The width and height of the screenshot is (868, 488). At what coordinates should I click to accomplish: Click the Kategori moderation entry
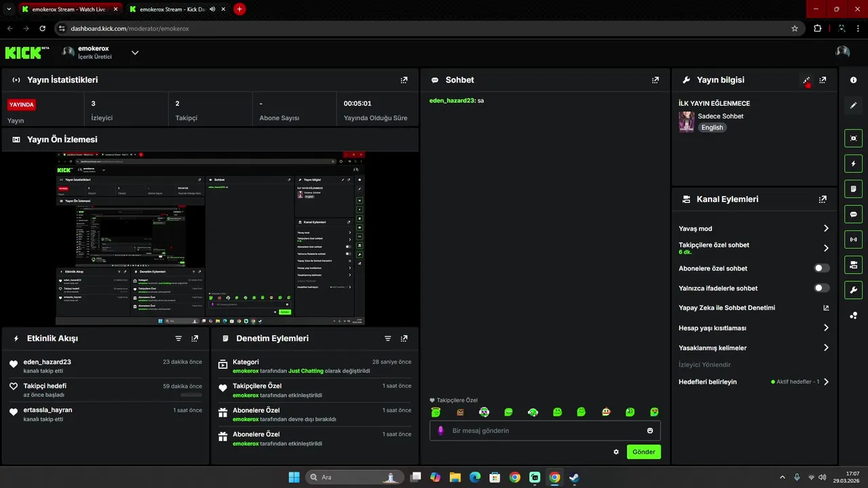coord(315,366)
